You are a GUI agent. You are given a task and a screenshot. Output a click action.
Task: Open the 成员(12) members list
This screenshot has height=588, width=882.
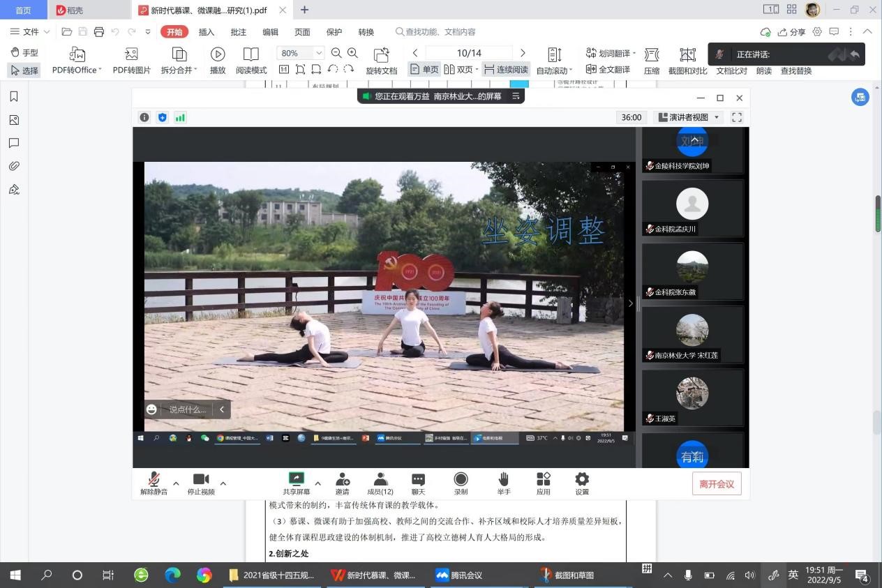click(x=380, y=479)
